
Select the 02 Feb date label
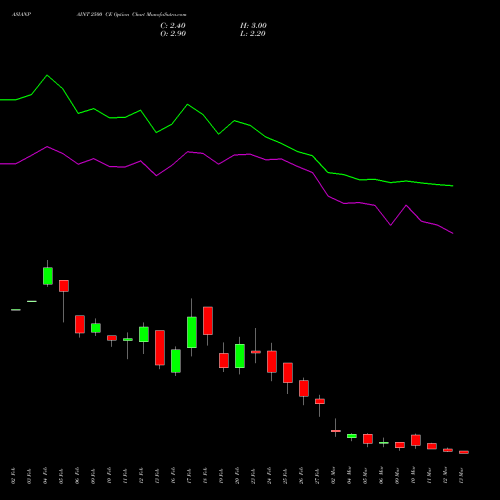pyautogui.click(x=13, y=476)
